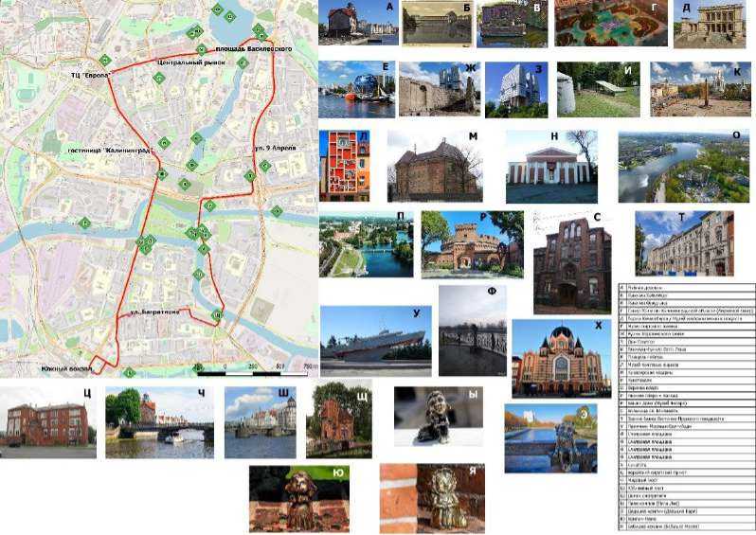Click the green marker above ТЦ Европа label
The width and height of the screenshot is (756, 535).
(104, 61)
